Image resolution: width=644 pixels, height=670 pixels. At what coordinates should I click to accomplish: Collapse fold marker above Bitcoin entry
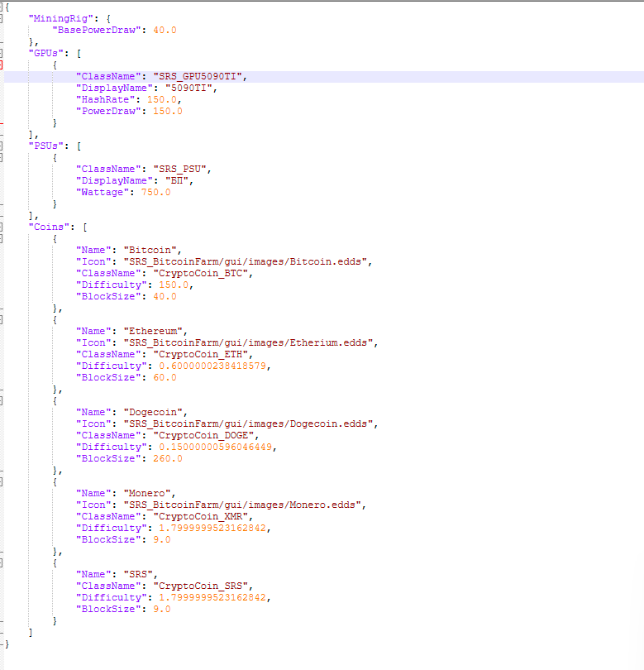point(1,238)
